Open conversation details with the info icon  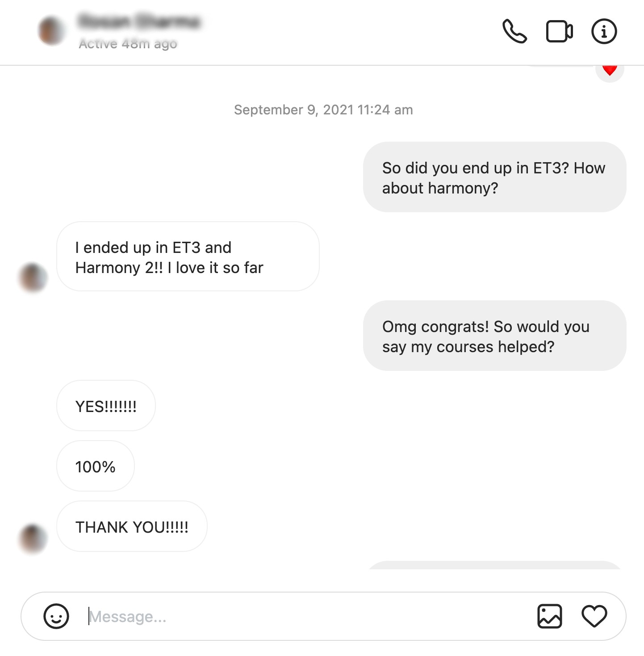604,31
